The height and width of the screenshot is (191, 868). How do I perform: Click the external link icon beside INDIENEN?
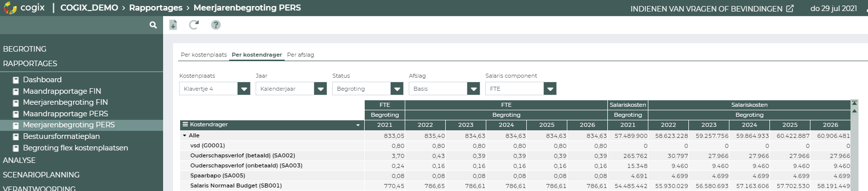click(790, 9)
